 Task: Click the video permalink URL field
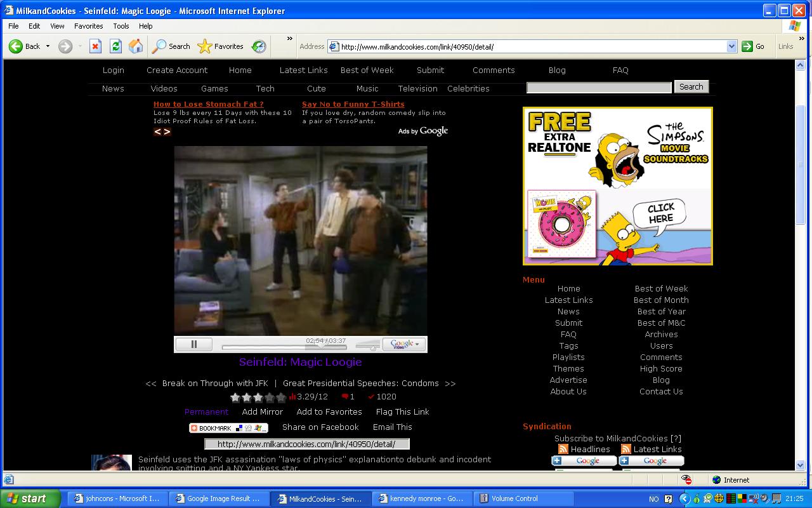[x=307, y=444]
